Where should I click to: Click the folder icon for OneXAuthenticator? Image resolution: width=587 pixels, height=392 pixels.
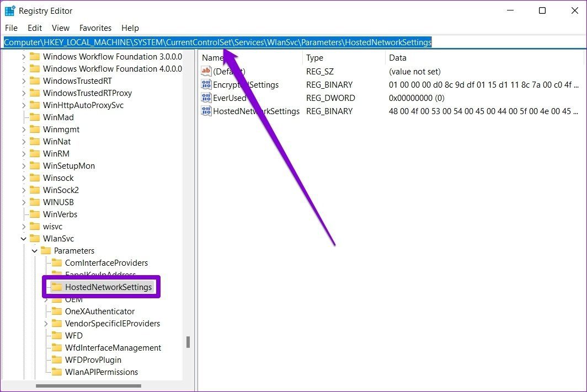pos(57,311)
